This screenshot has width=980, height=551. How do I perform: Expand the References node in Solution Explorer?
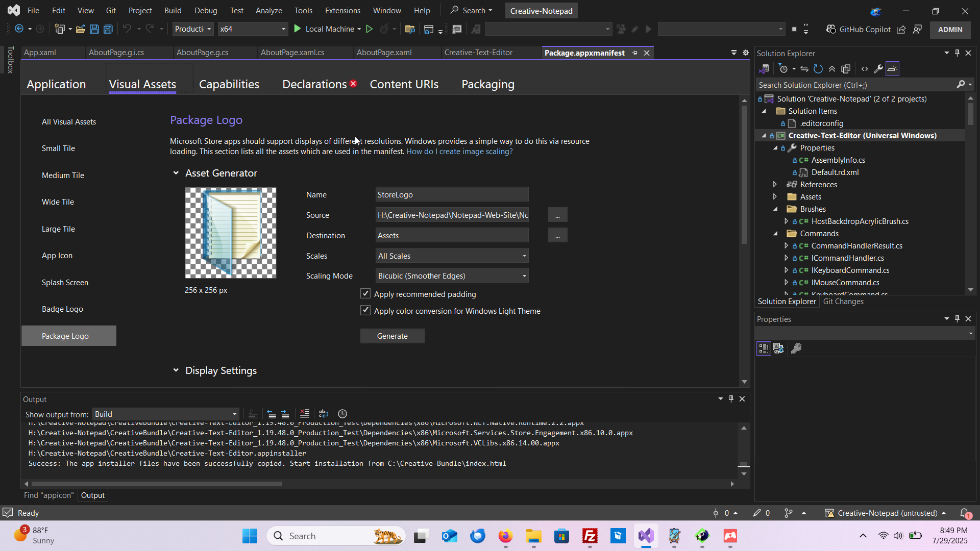[x=775, y=184]
